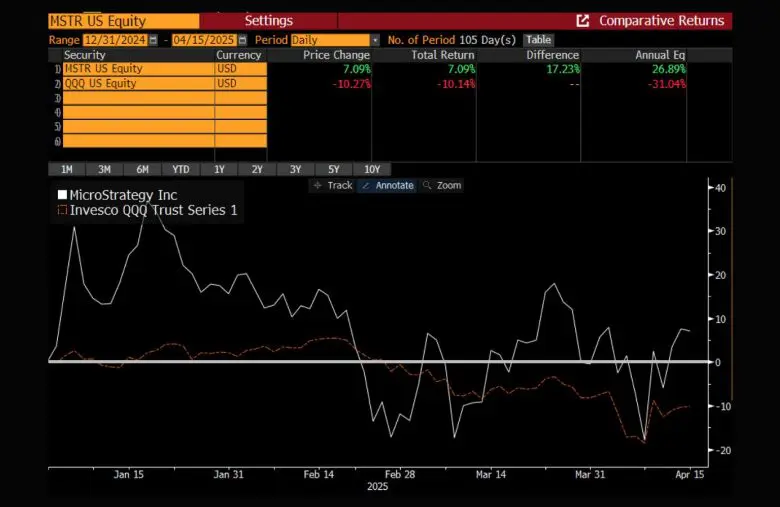Select the 1Y range tab

tap(219, 169)
